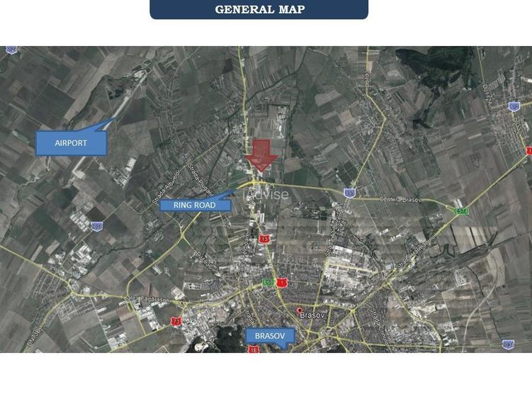
Task: Click the red route 1 shield beside E68
Action: click(282, 282)
